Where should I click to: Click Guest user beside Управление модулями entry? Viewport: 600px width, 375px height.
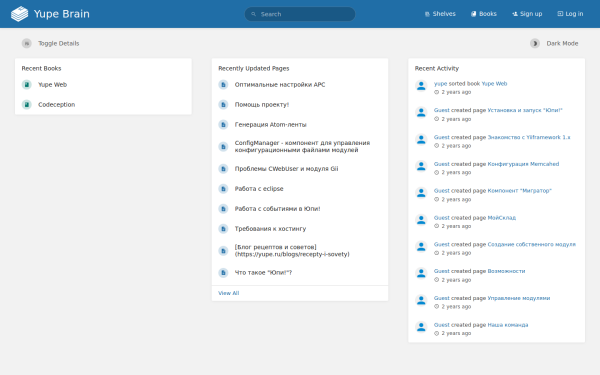(442, 298)
